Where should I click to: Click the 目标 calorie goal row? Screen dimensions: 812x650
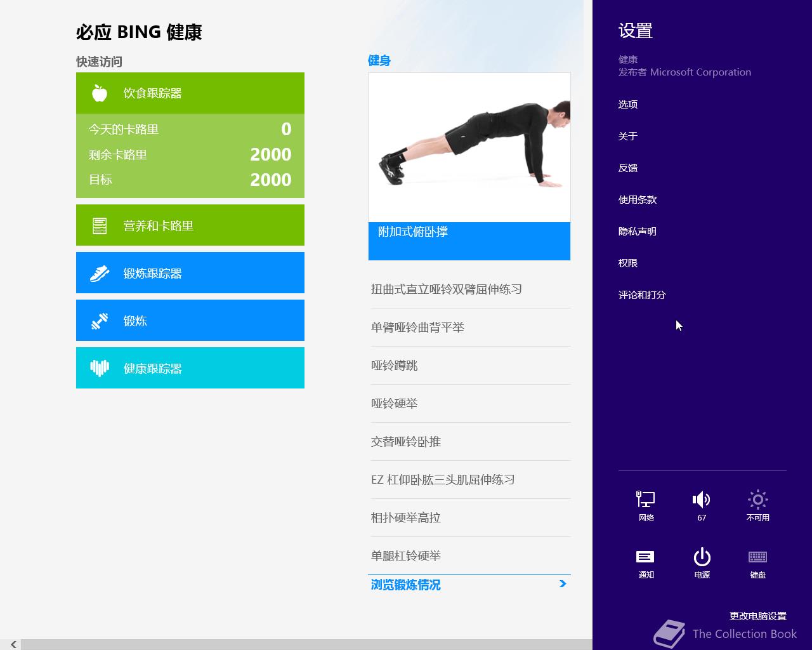click(190, 180)
